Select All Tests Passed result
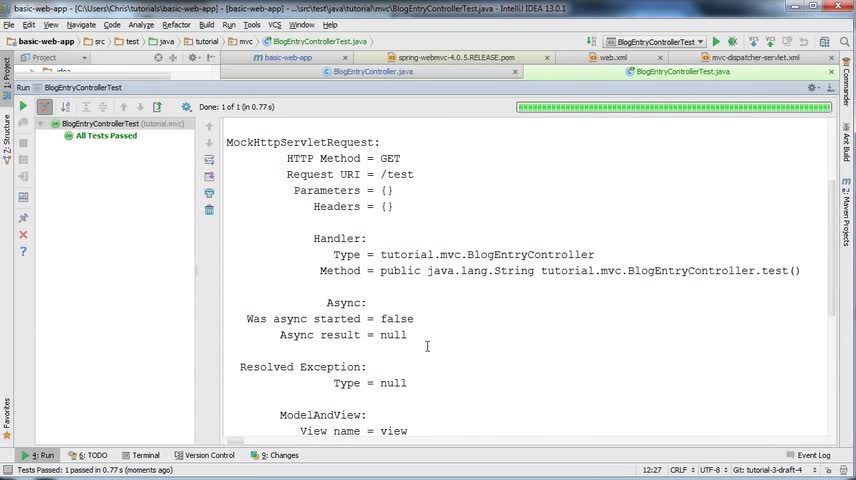The width and height of the screenshot is (856, 480). click(106, 136)
